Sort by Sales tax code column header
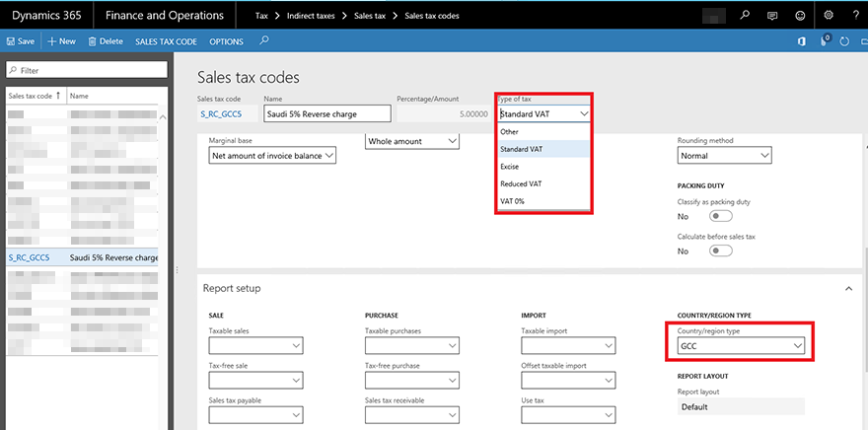Viewport: 868px width, 430px height. coord(36,96)
